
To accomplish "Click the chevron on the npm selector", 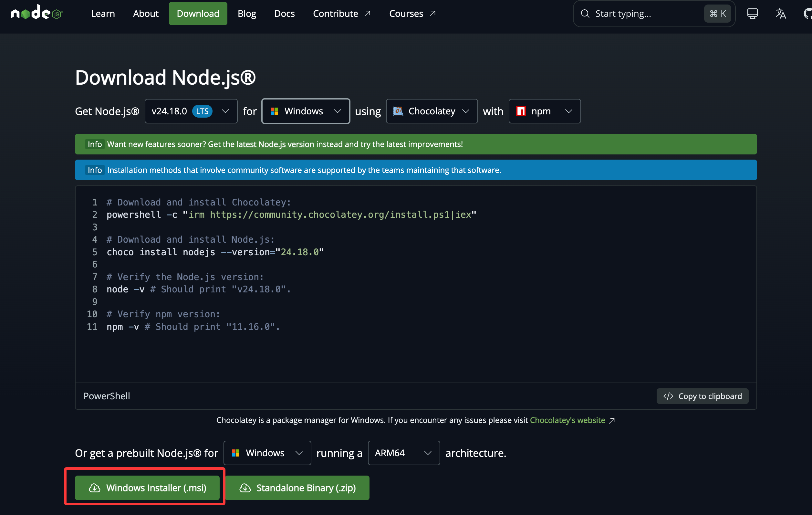I will point(568,111).
